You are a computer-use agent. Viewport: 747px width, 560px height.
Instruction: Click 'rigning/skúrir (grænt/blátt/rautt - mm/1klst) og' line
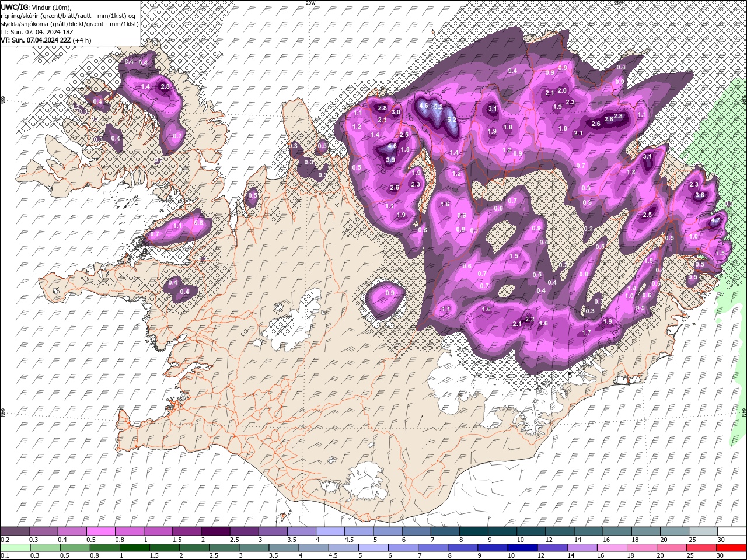pyautogui.click(x=68, y=16)
